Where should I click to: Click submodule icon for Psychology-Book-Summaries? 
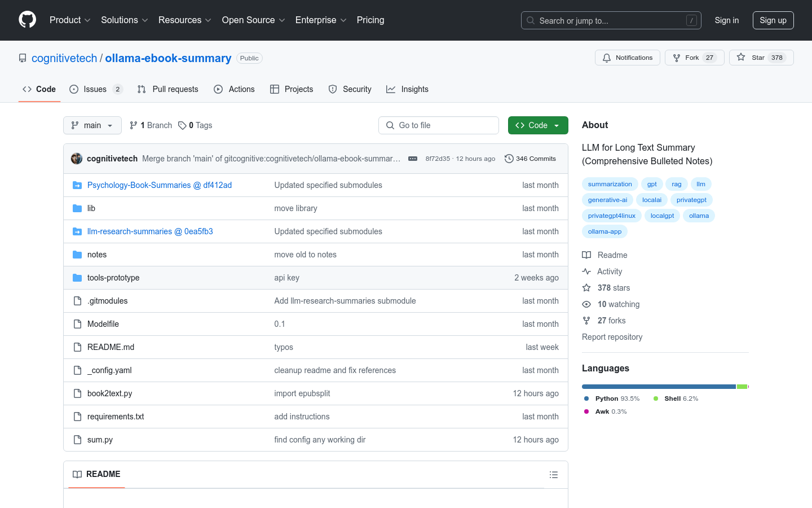pyautogui.click(x=77, y=185)
